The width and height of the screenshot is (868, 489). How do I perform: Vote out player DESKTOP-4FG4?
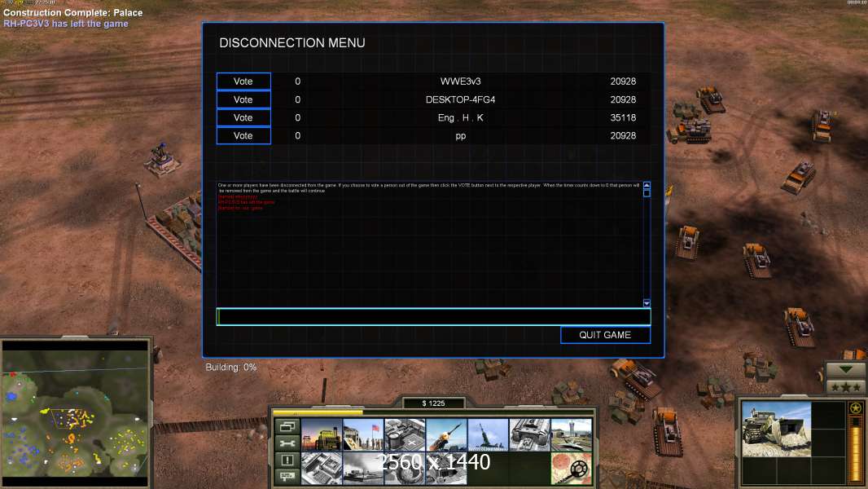243,99
